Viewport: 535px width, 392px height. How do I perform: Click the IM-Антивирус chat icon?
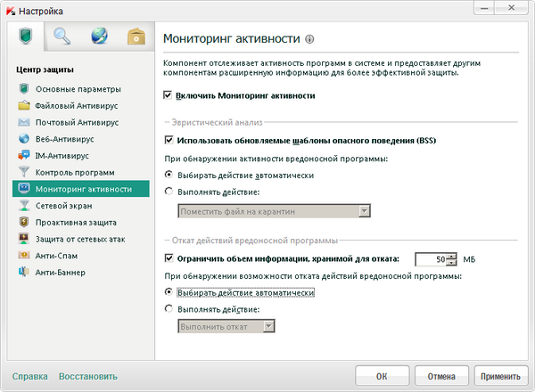pos(24,155)
